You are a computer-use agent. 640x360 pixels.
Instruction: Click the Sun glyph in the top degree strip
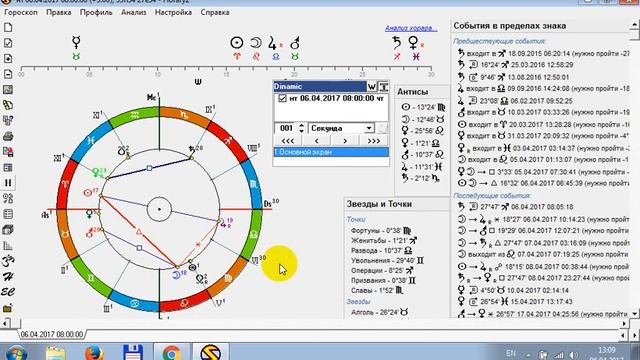click(x=237, y=42)
